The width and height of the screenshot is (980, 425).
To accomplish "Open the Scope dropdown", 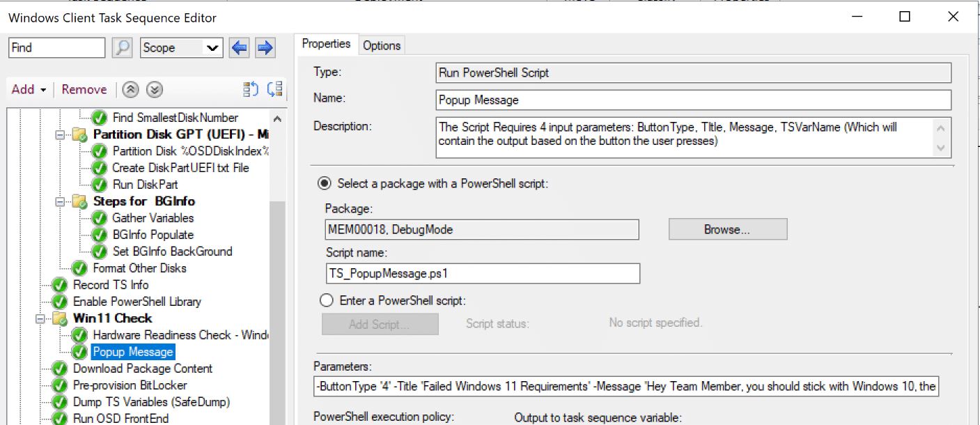I will pos(181,48).
